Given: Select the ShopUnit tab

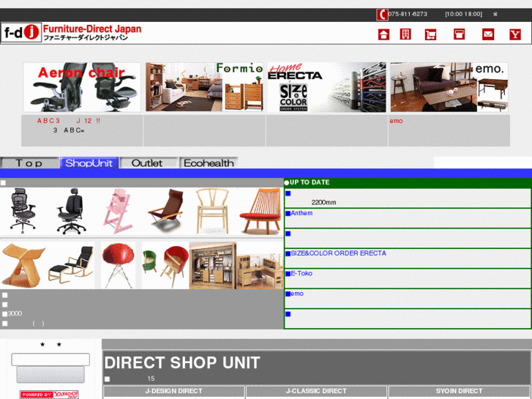Looking at the screenshot, I should point(89,163).
